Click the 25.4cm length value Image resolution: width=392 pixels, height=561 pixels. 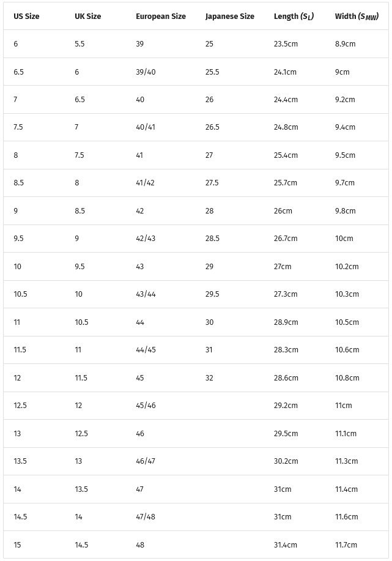(x=286, y=155)
